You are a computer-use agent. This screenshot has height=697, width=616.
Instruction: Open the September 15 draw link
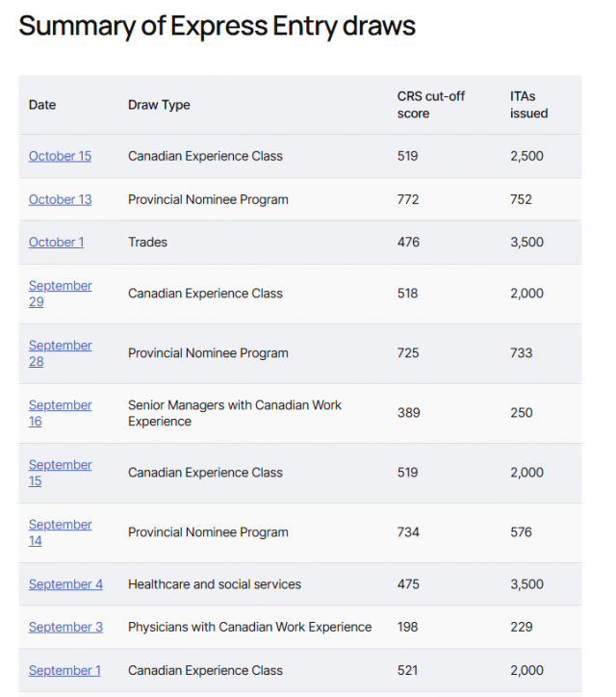pyautogui.click(x=61, y=473)
